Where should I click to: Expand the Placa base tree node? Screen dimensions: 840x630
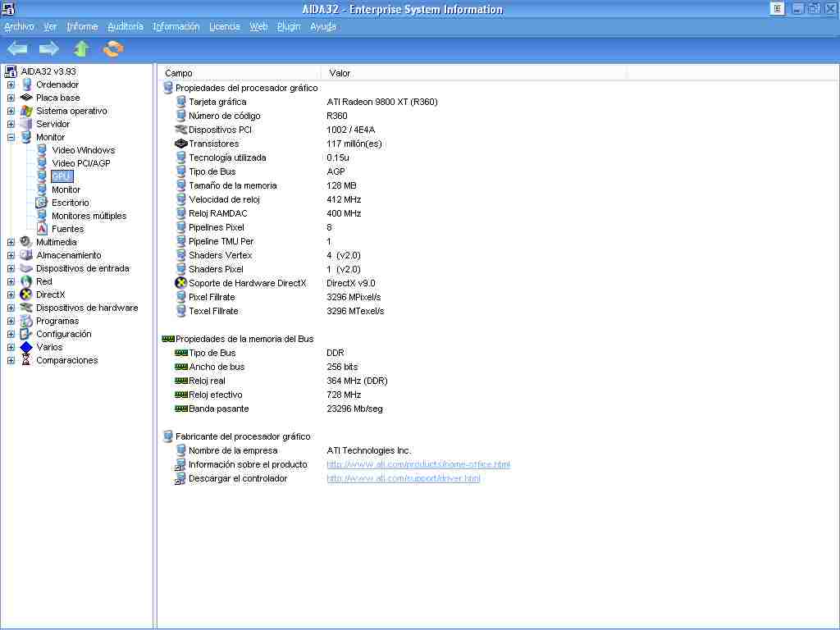point(11,98)
